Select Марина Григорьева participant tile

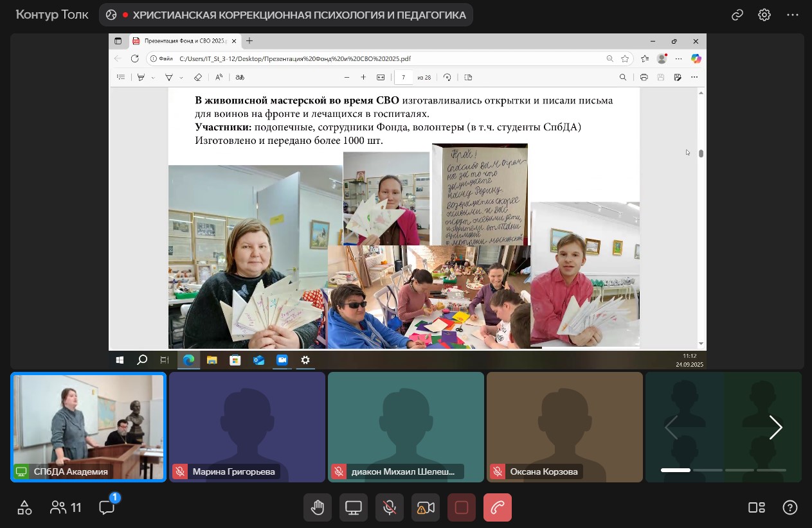coord(248,427)
